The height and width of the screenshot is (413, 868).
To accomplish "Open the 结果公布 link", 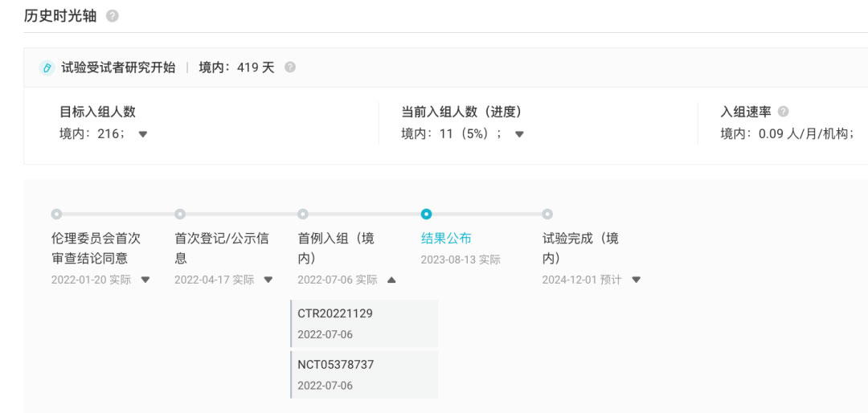I will click(446, 239).
